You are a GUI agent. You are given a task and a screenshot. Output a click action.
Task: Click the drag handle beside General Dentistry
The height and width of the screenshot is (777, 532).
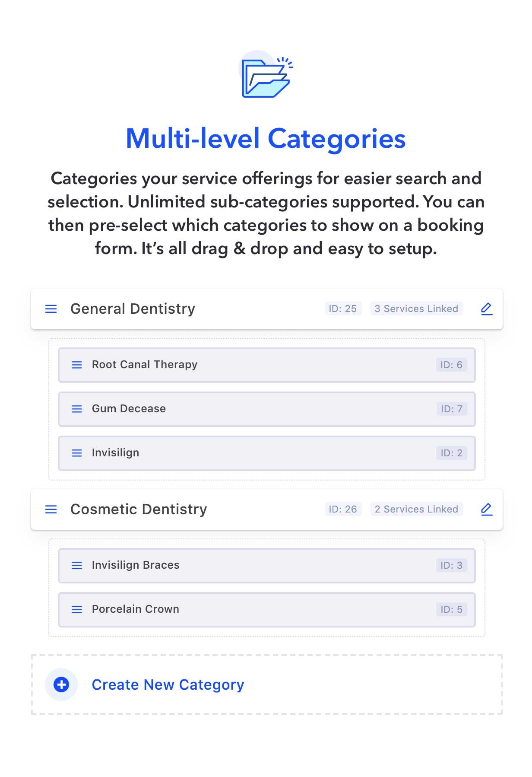coord(51,309)
